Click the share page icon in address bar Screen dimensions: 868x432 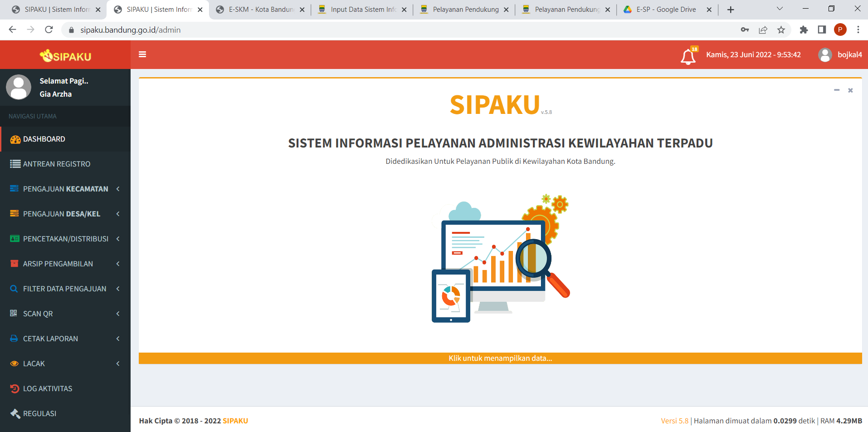(763, 30)
